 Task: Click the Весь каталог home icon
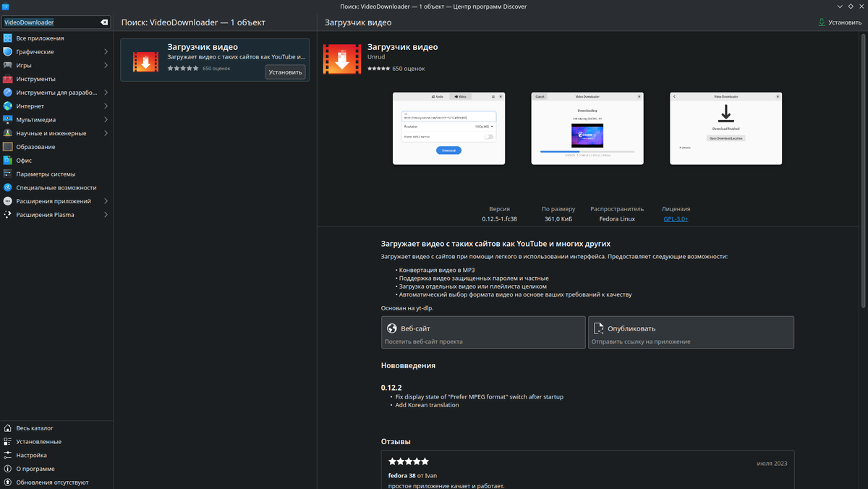click(x=8, y=428)
